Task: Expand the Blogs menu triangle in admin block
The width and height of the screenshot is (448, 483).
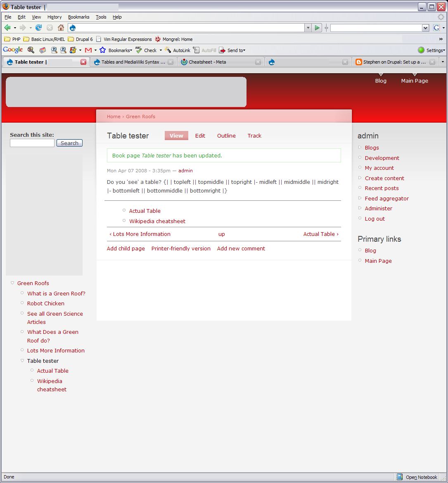Action: pyautogui.click(x=360, y=147)
